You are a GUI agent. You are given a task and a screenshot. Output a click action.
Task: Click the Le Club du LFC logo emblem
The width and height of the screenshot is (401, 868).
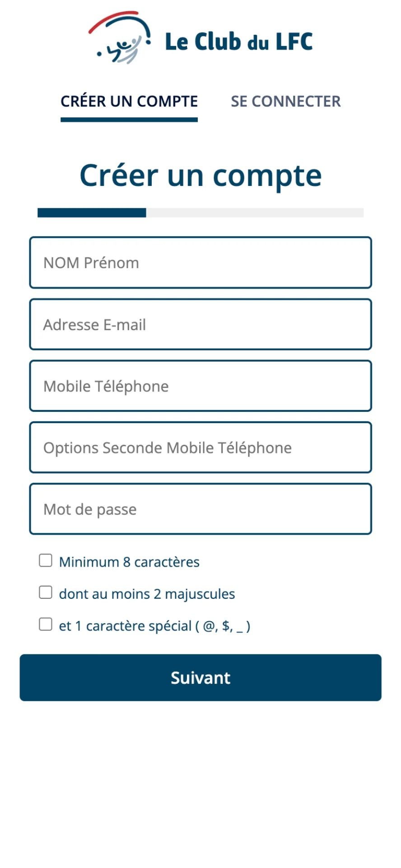[x=120, y=37]
